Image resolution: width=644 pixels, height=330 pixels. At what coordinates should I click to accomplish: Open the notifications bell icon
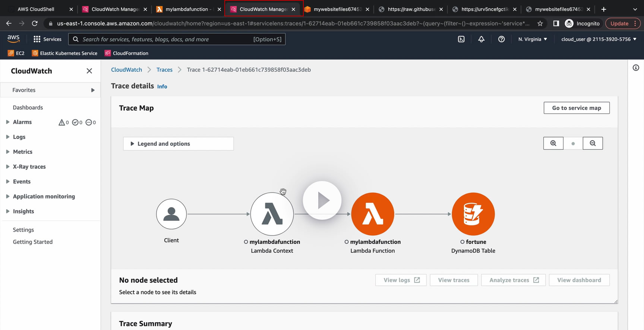click(481, 39)
